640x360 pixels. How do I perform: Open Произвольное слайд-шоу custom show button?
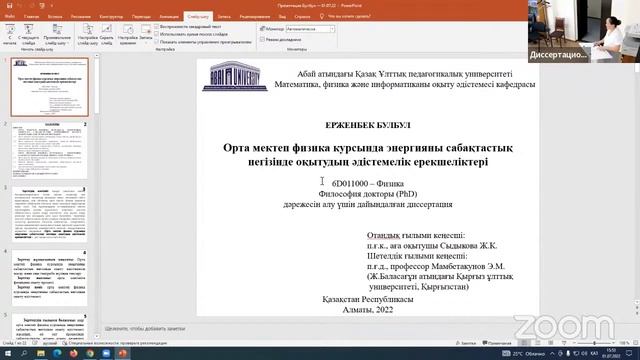[57, 35]
